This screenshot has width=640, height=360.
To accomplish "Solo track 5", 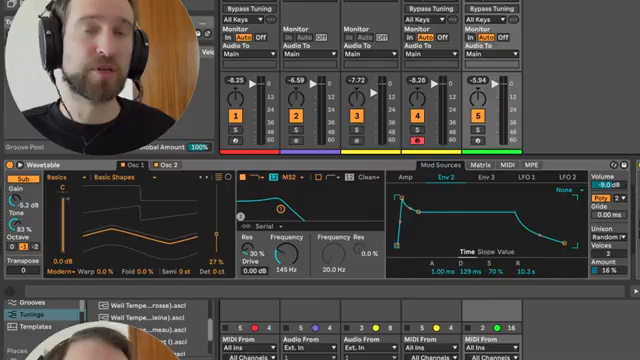I will [x=478, y=130].
